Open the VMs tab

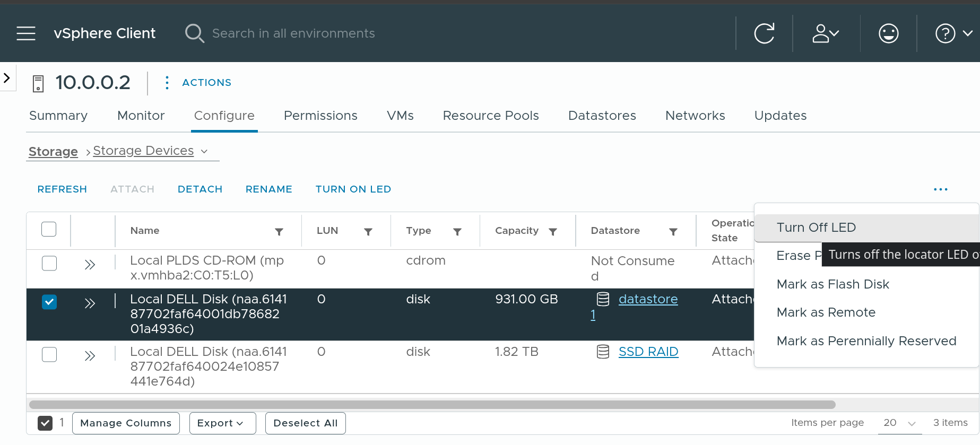(x=400, y=116)
